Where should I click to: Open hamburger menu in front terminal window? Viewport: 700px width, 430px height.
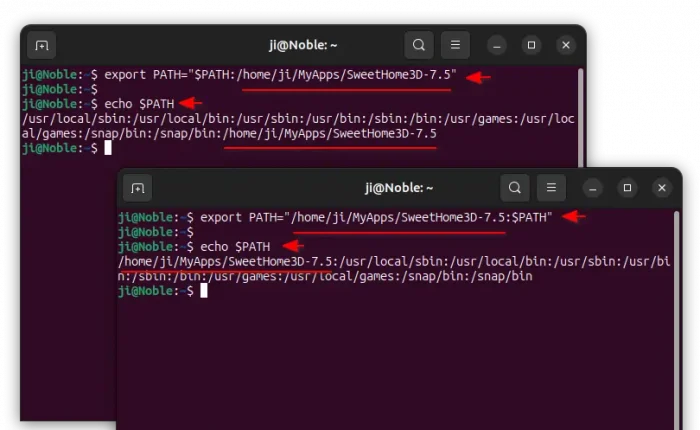(x=551, y=188)
